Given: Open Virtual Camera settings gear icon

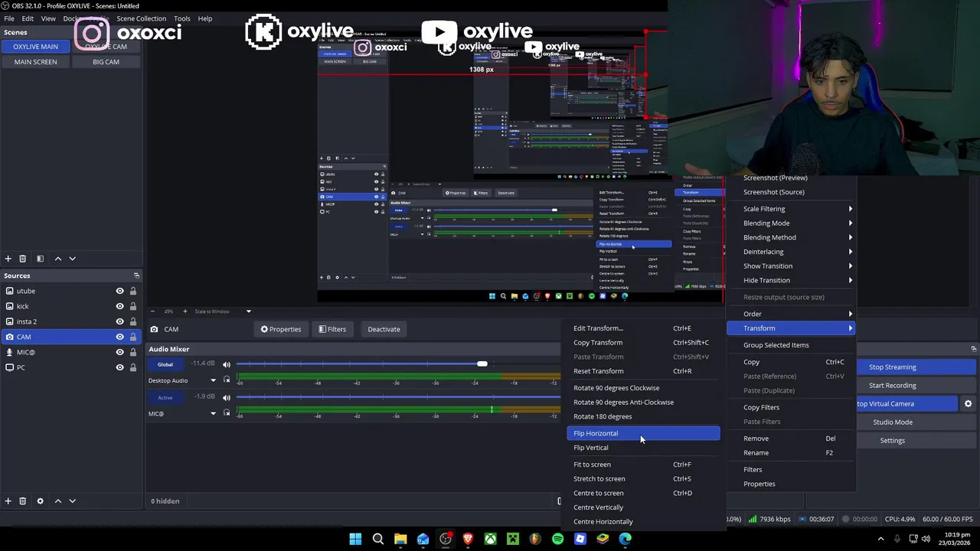Looking at the screenshot, I should (x=968, y=403).
